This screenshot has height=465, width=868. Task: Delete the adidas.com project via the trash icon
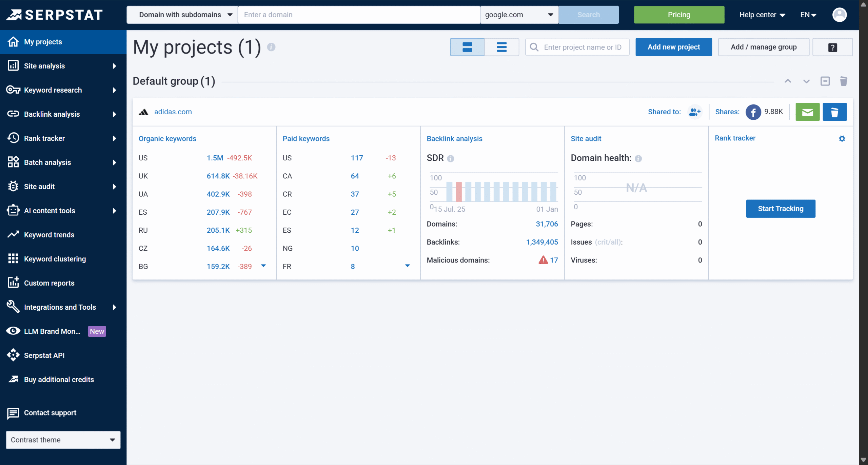[x=835, y=112]
